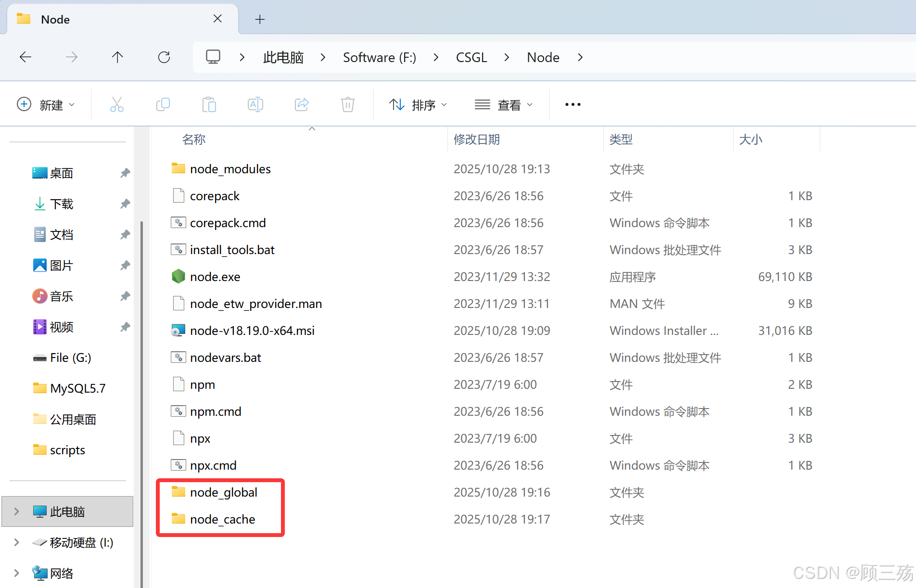Click the Paste clipboard icon
This screenshot has width=916, height=588.
point(209,104)
